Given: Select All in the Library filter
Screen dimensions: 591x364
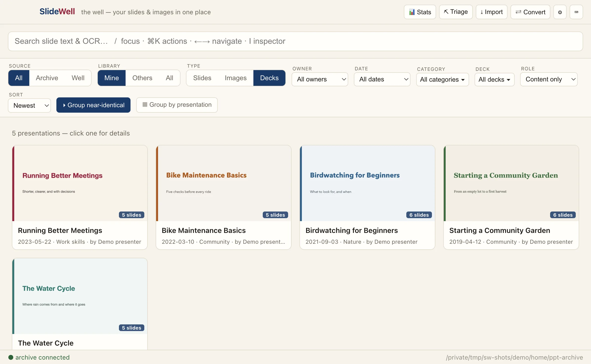Looking at the screenshot, I should click(x=169, y=78).
